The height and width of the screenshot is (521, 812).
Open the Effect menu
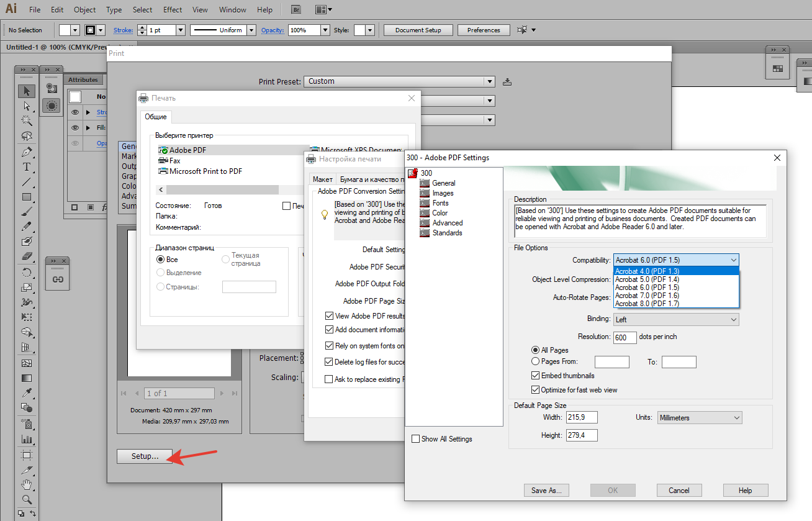[173, 10]
